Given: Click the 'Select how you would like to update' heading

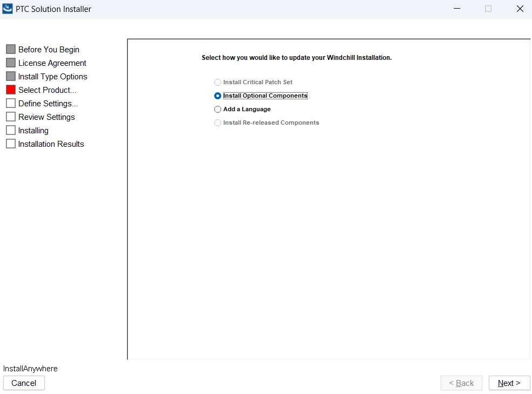Looking at the screenshot, I should coord(297,58).
